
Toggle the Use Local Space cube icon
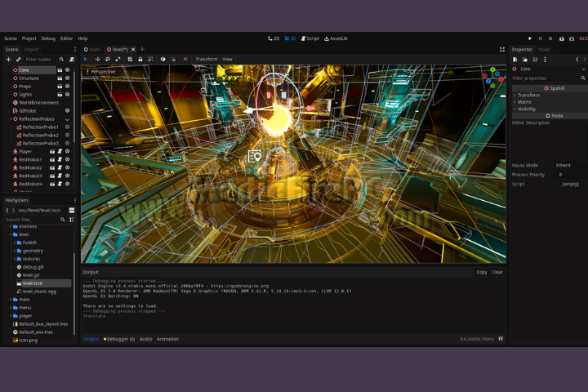point(163,60)
